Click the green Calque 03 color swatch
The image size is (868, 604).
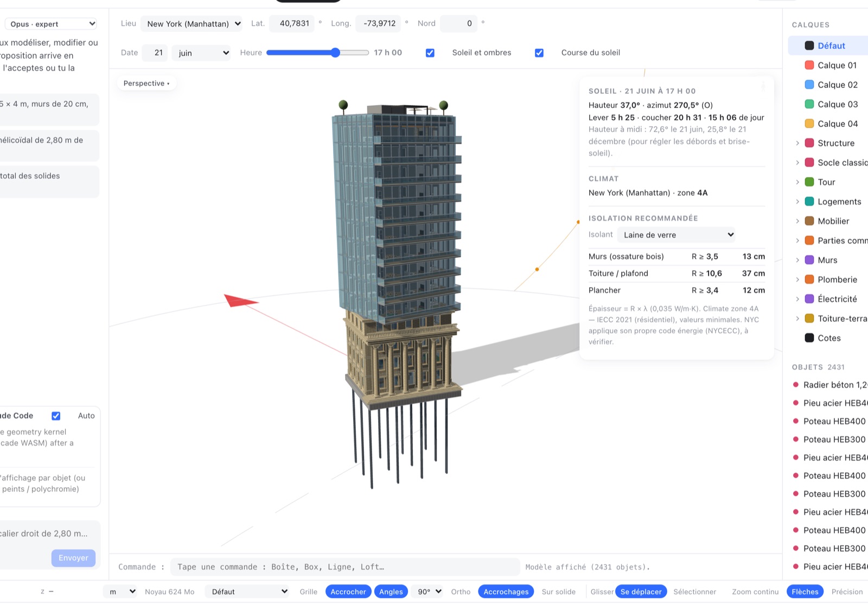click(809, 104)
